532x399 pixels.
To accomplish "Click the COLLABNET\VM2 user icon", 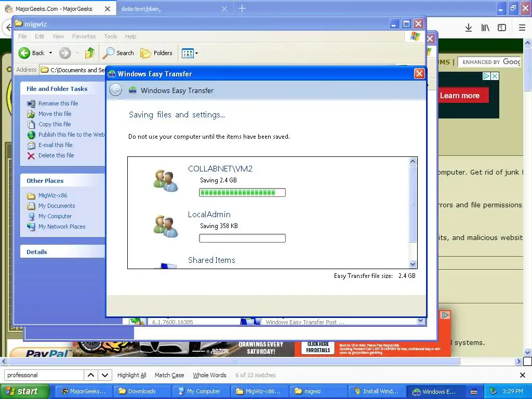I will click(165, 180).
